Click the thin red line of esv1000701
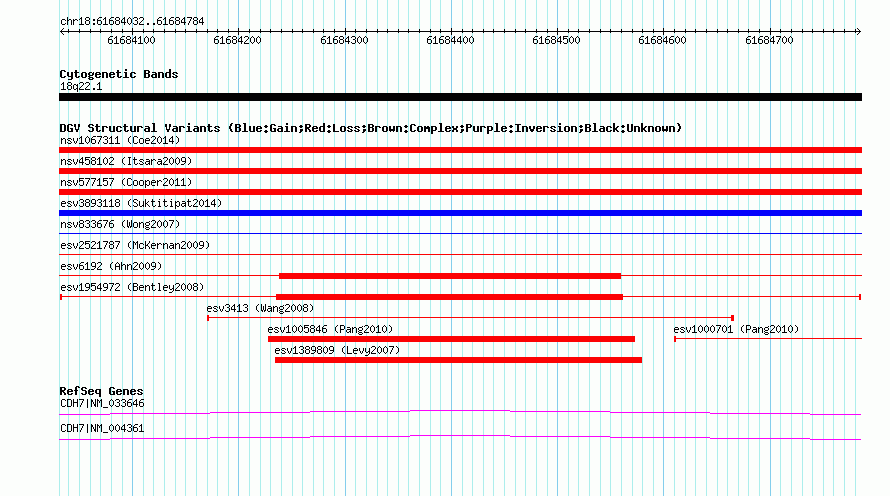This screenshot has height=496, width=890. (x=768, y=339)
